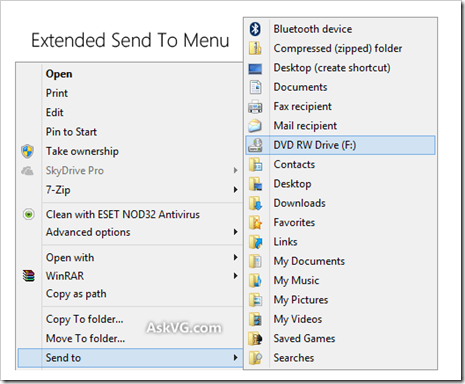Send to Desktop (create shortcut)
This screenshot has height=384, width=465.
click(332, 68)
